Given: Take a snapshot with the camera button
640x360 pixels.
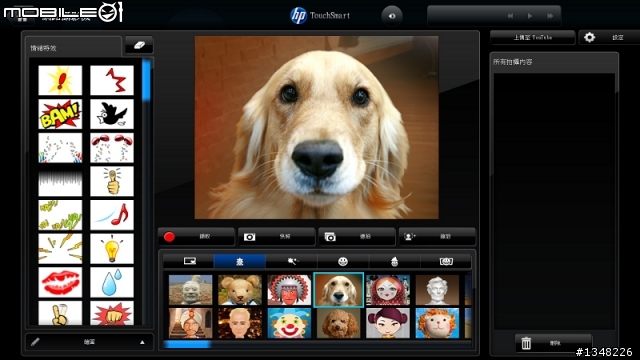Looking at the screenshot, I should [276, 237].
